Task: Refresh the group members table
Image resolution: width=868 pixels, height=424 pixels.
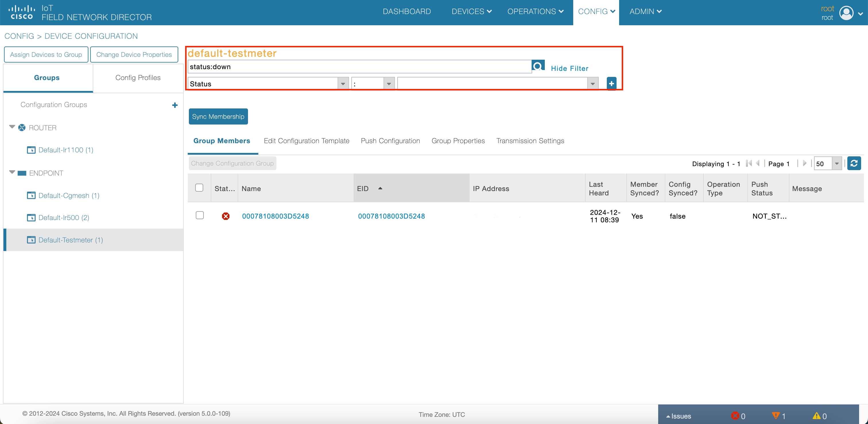Action: [x=854, y=163]
